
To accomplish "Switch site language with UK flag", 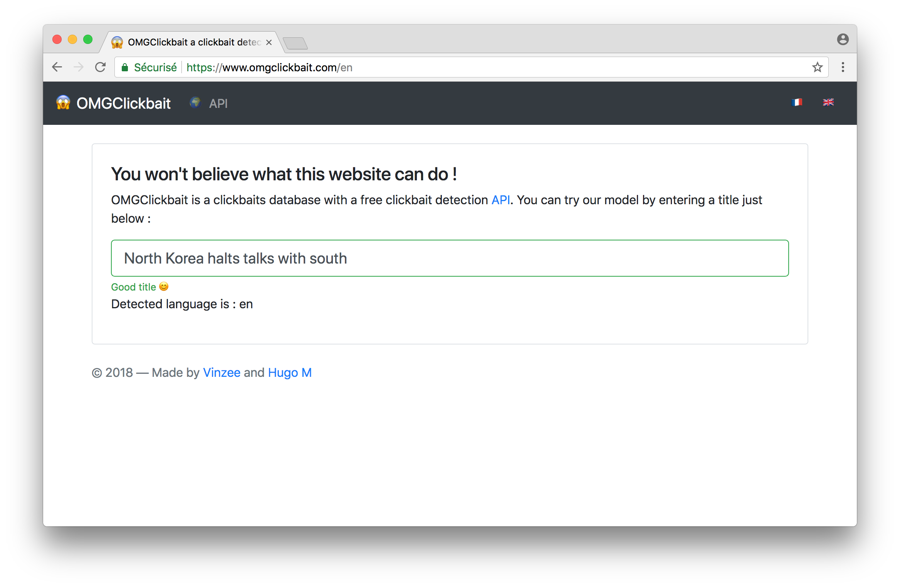I will tap(828, 102).
